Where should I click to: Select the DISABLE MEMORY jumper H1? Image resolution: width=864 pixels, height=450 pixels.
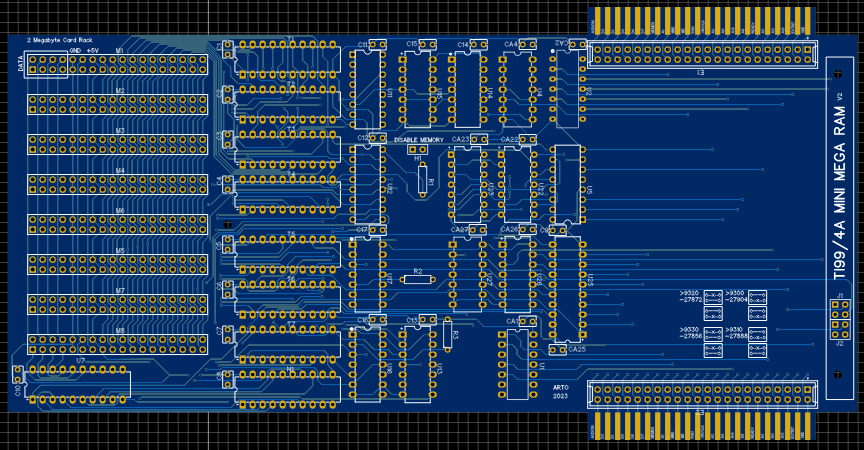click(418, 149)
